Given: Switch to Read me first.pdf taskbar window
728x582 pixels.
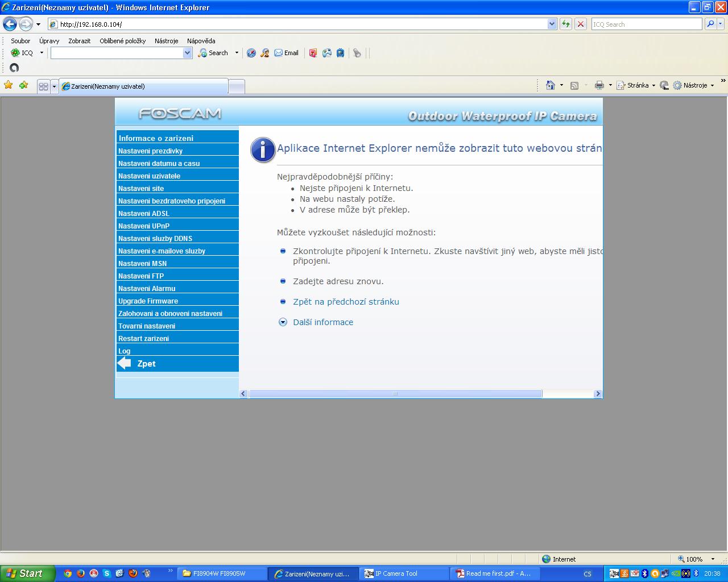Looking at the screenshot, I should (495, 573).
